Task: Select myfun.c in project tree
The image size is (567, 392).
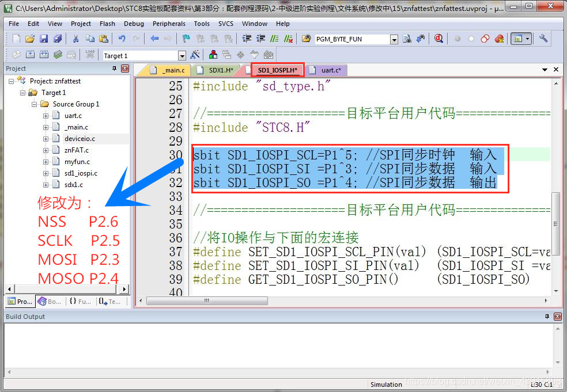Action: 77,162
